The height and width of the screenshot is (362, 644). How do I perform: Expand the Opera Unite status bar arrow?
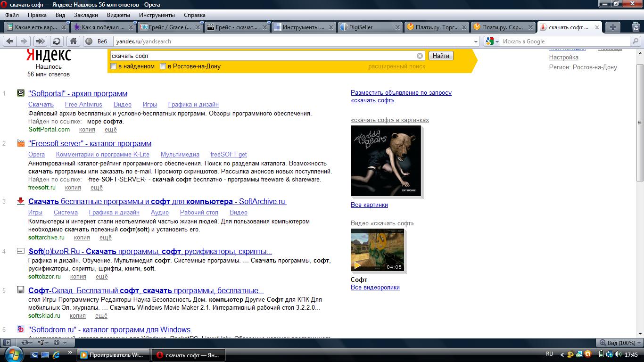[47, 343]
